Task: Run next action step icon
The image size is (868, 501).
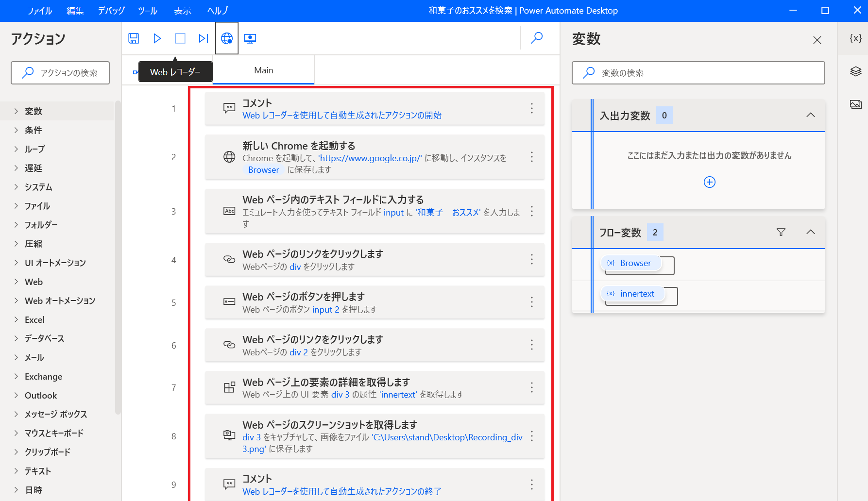Action: coord(204,38)
